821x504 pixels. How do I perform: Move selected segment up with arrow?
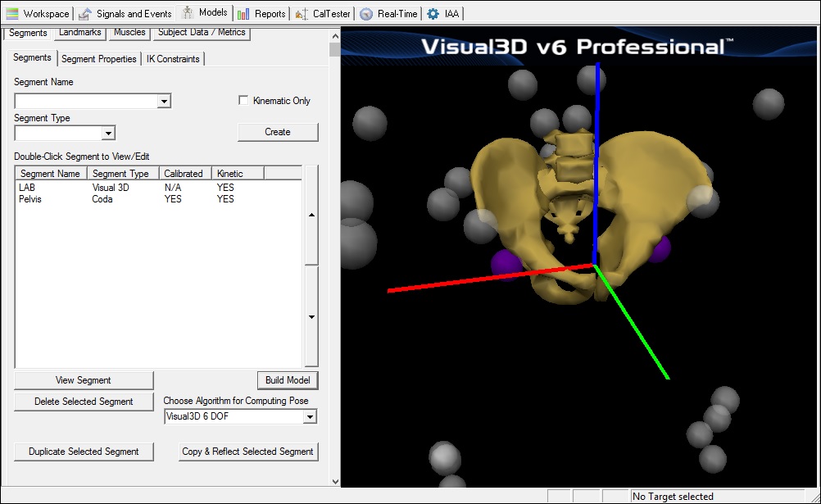(311, 216)
